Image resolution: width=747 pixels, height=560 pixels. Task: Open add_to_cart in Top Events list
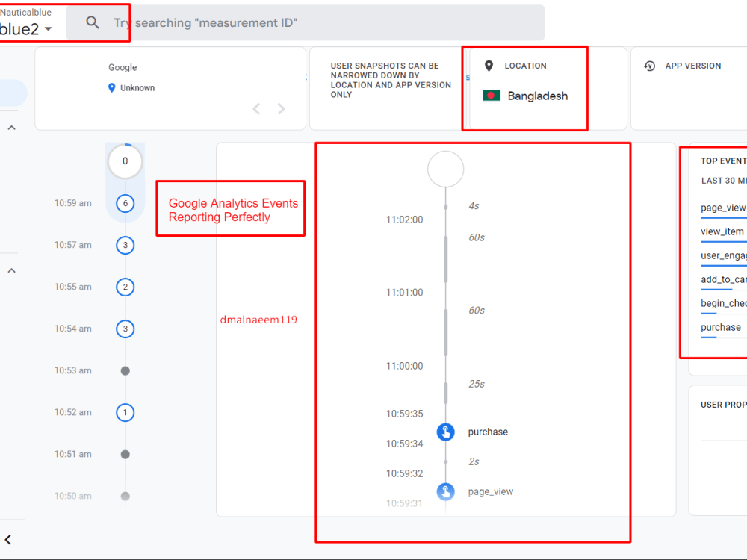pyautogui.click(x=723, y=279)
